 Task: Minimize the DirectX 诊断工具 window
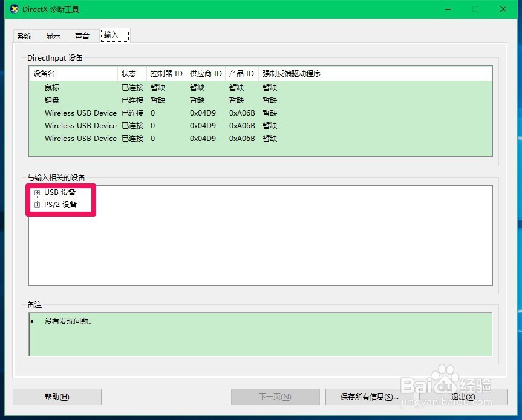[x=448, y=9]
